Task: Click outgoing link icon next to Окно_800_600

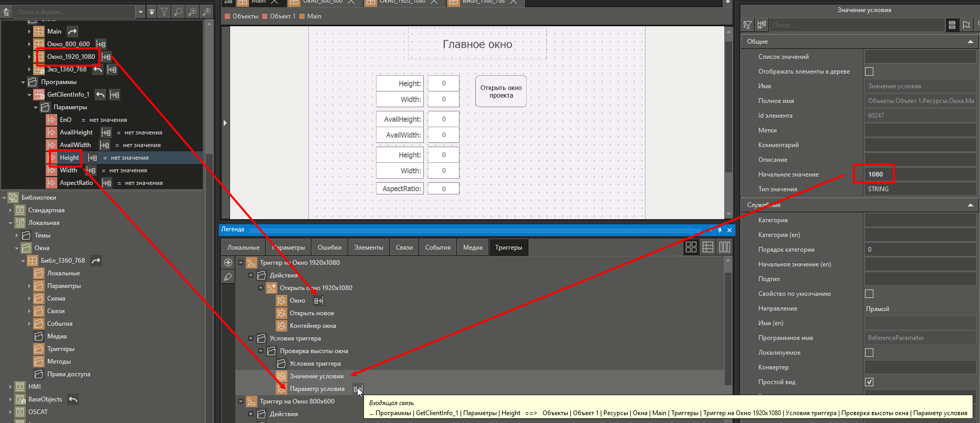Action: 101,44
